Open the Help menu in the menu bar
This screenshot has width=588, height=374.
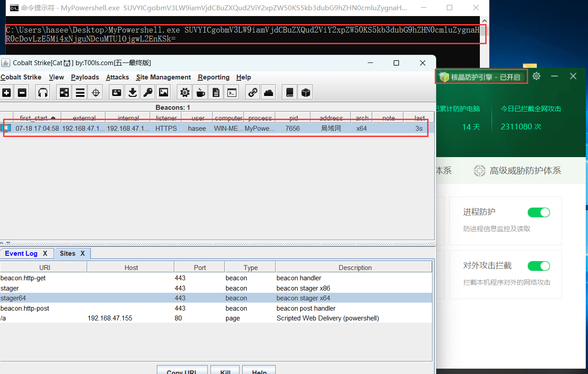click(244, 77)
